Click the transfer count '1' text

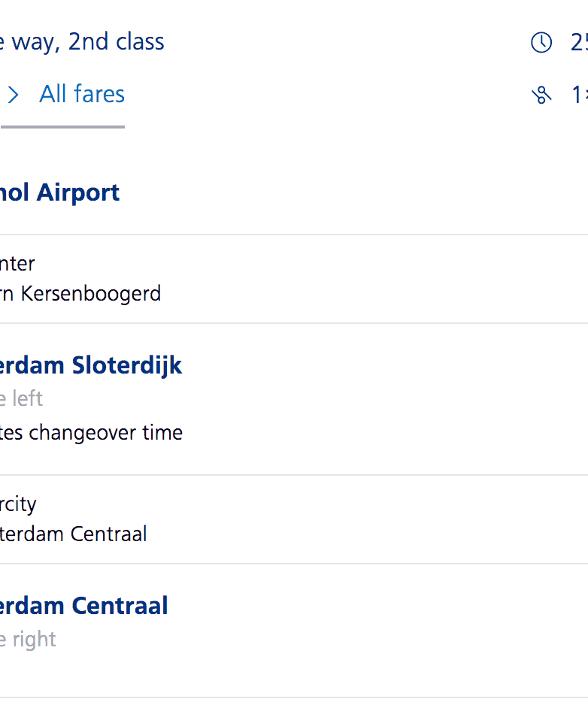coord(577,95)
